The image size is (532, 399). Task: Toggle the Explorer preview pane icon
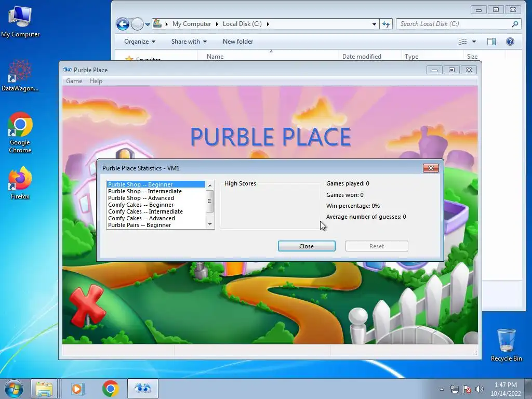[491, 42]
